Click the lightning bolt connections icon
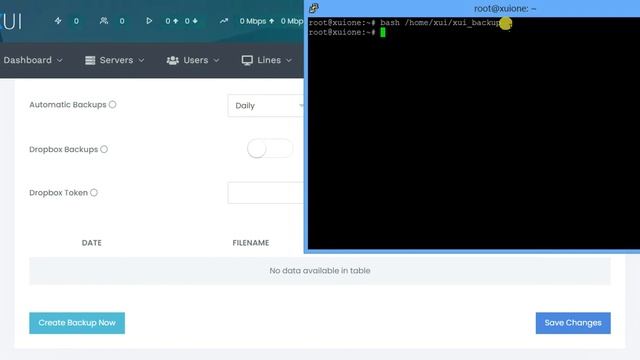 (x=58, y=21)
